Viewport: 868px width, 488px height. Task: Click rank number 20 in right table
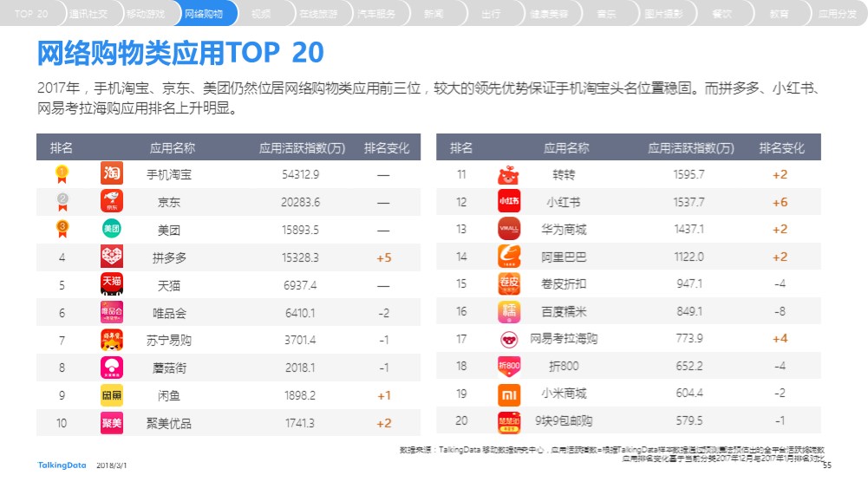click(461, 420)
